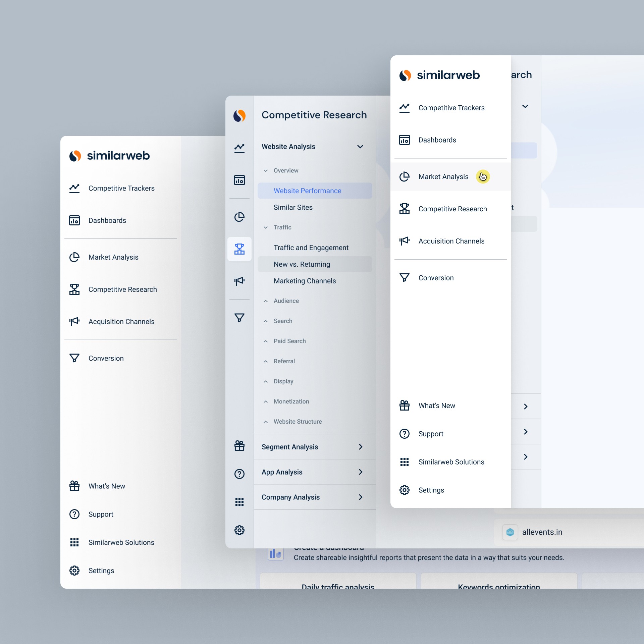Open Similarweb Solutions in the left expanded sidebar

pos(121,542)
